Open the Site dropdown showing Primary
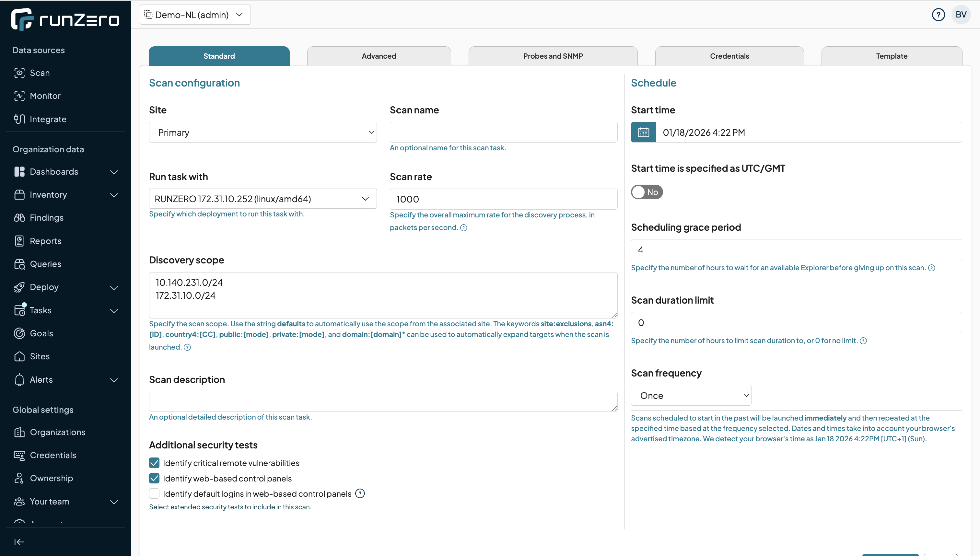The width and height of the screenshot is (980, 556). tap(263, 132)
